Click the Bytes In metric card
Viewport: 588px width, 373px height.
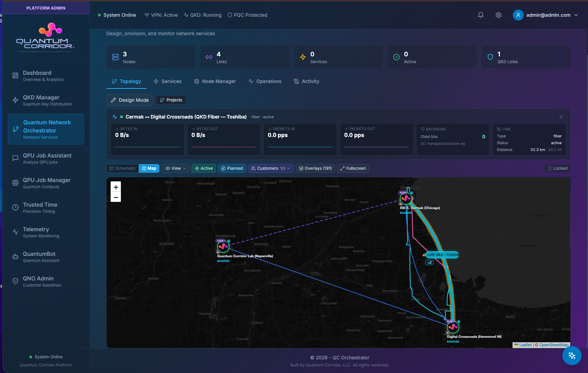(147, 139)
